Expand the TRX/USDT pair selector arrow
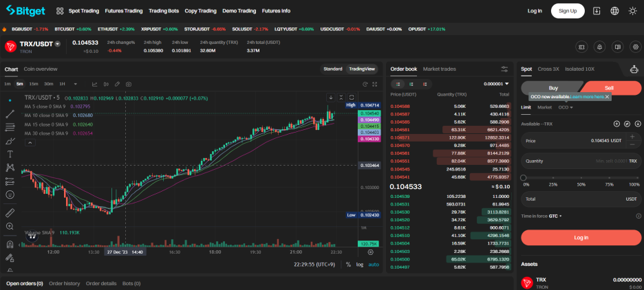 (58, 44)
